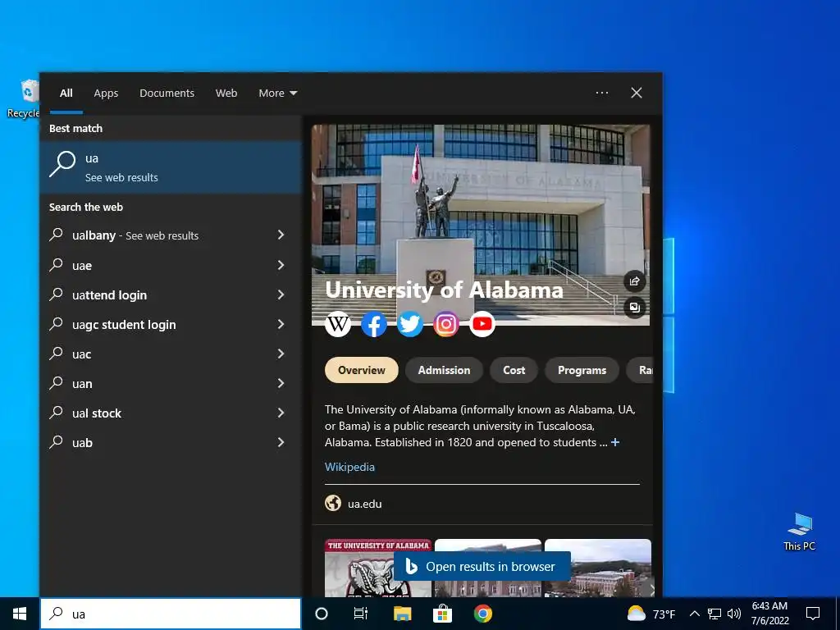This screenshot has height=630, width=840.
Task: Switch to the Apps search tab
Action: 106,94
